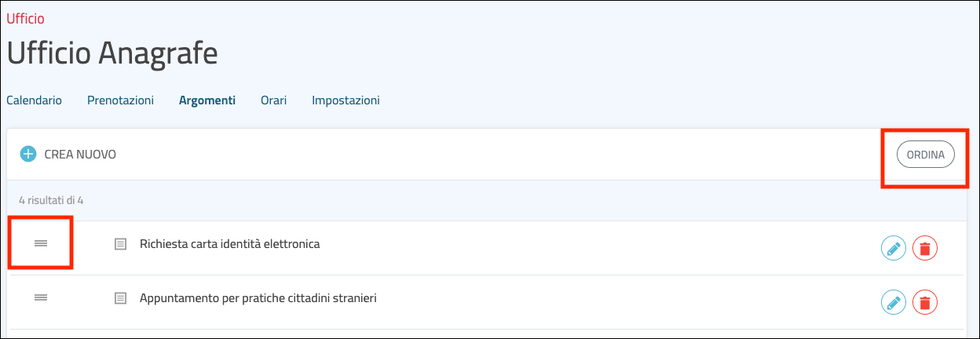Open Appuntamento per pratiche cittadini stranieri topic
The image size is (980, 339).
coord(258,298)
